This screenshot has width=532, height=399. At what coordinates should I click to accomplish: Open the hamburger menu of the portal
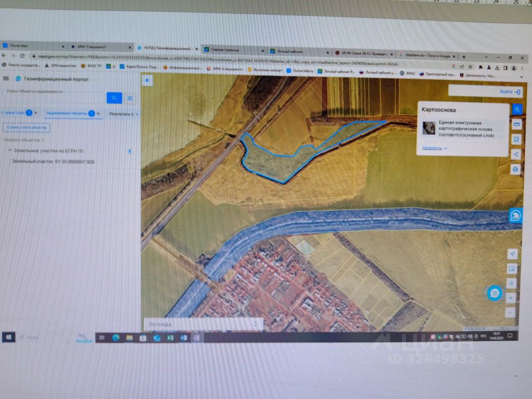tap(6, 78)
